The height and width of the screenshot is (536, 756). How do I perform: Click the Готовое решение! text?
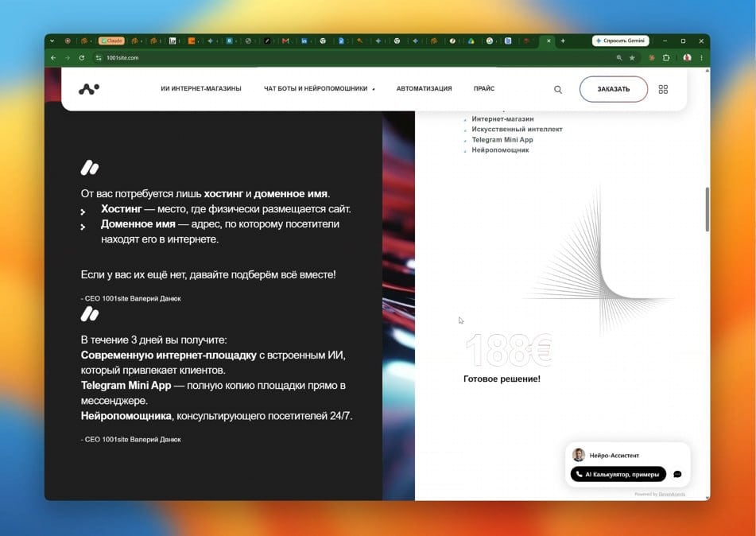coord(502,379)
